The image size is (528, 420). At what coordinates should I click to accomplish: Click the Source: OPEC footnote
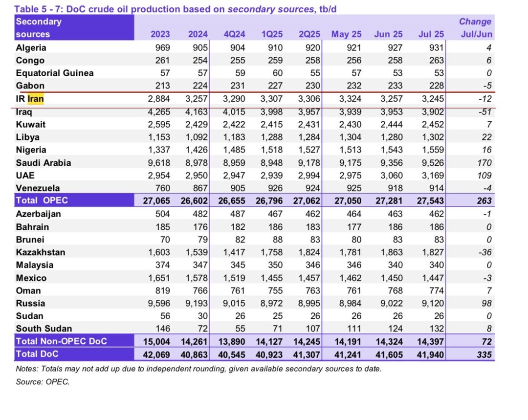(x=43, y=382)
